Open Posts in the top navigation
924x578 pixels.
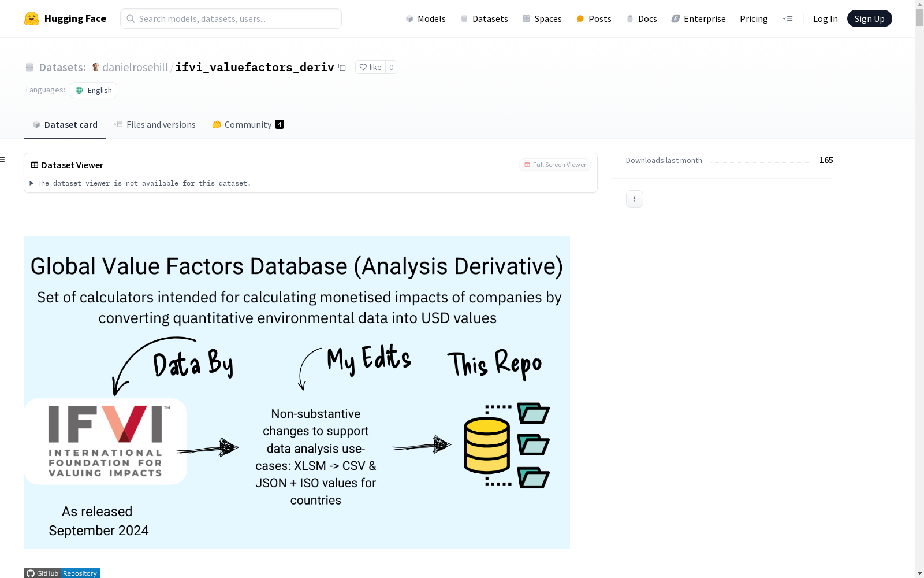coord(594,18)
